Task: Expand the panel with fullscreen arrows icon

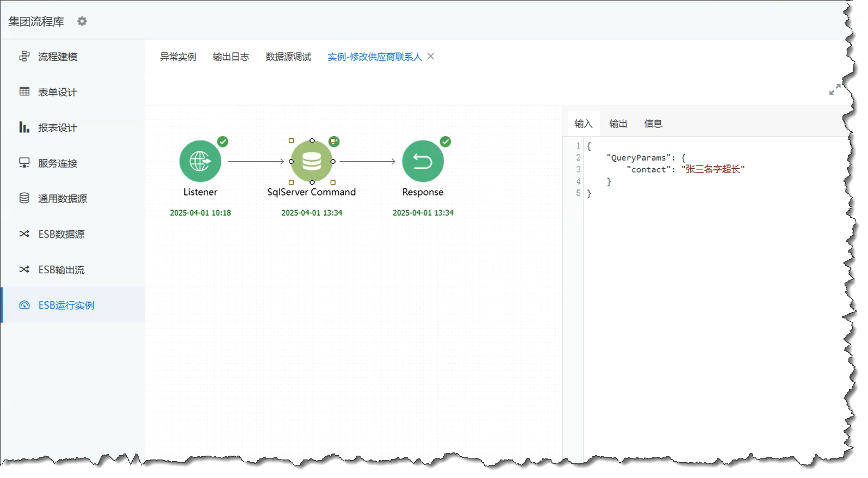Action: pos(834,90)
